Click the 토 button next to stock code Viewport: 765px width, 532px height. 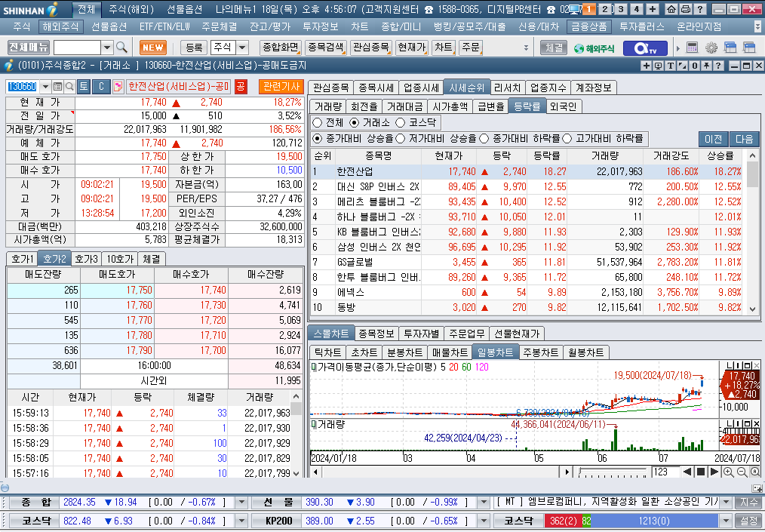84,86
